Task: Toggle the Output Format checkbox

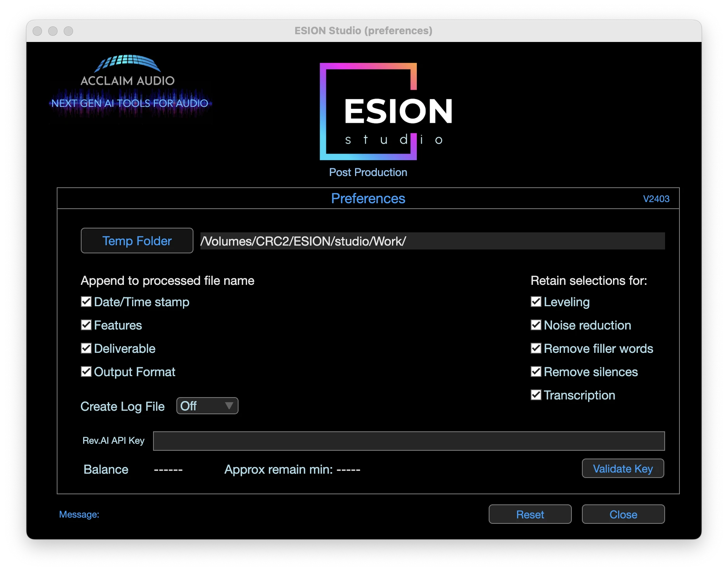Action: point(86,372)
